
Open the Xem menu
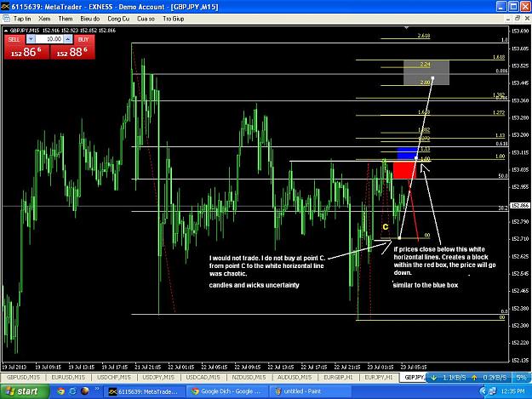tap(44, 19)
